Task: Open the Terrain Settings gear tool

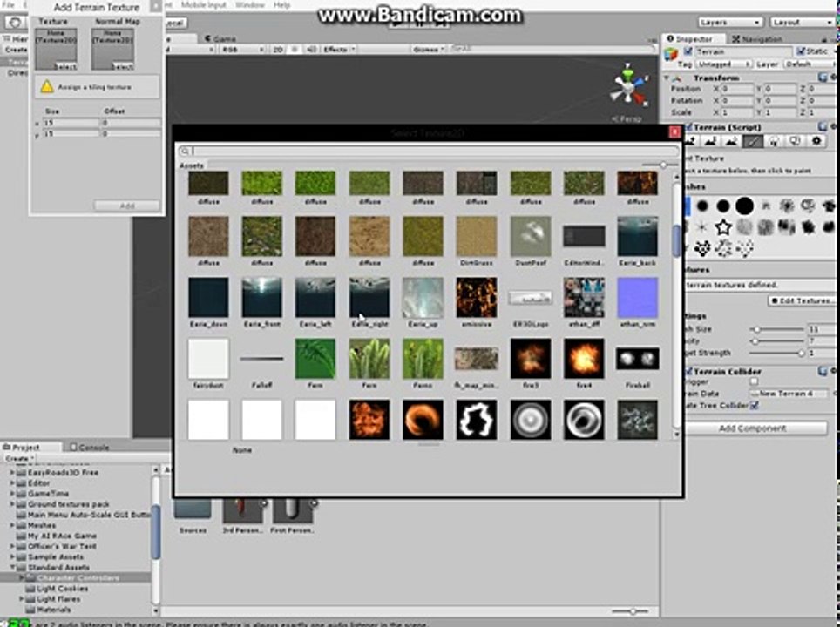Action: pyautogui.click(x=816, y=141)
